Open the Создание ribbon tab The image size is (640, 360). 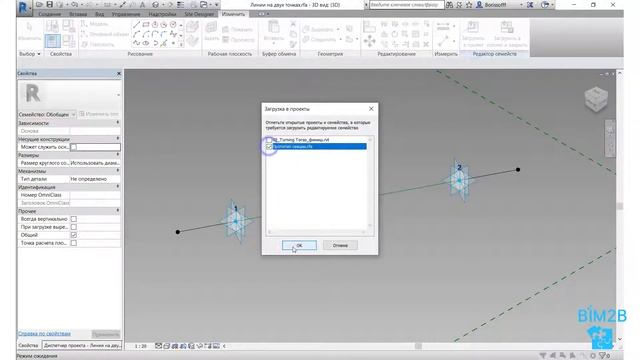pyautogui.click(x=49, y=14)
